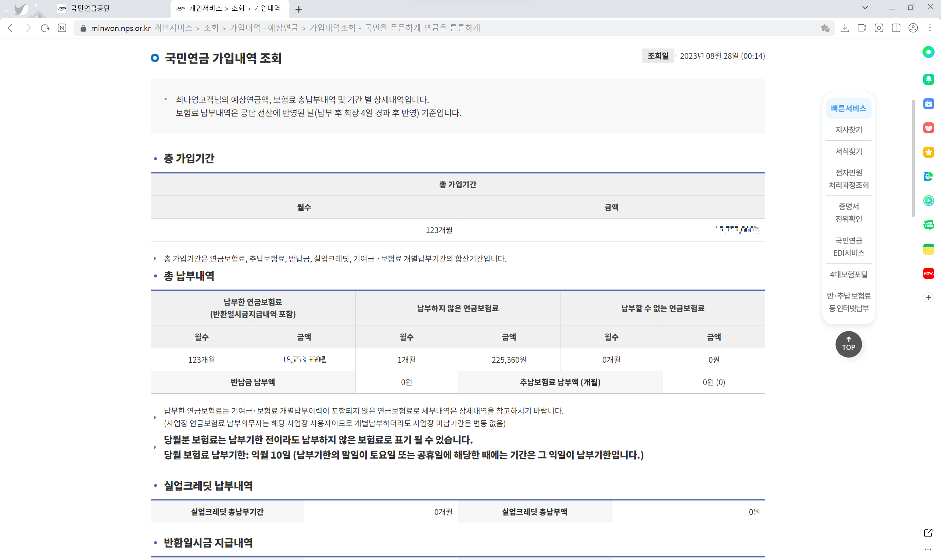Toggle picture-in-picture video mode
This screenshot has width=946, height=560.
(x=861, y=28)
